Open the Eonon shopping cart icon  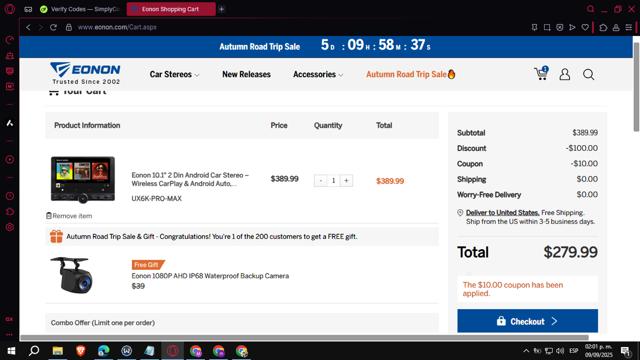[x=541, y=73]
